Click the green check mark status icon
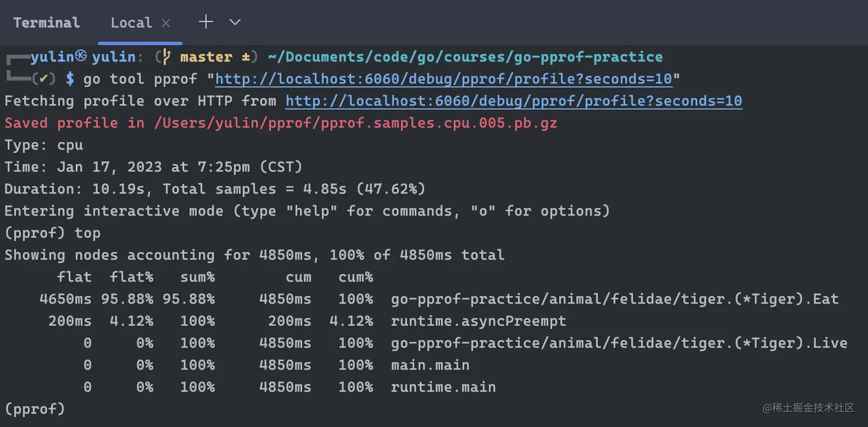The image size is (868, 427). tap(44, 79)
